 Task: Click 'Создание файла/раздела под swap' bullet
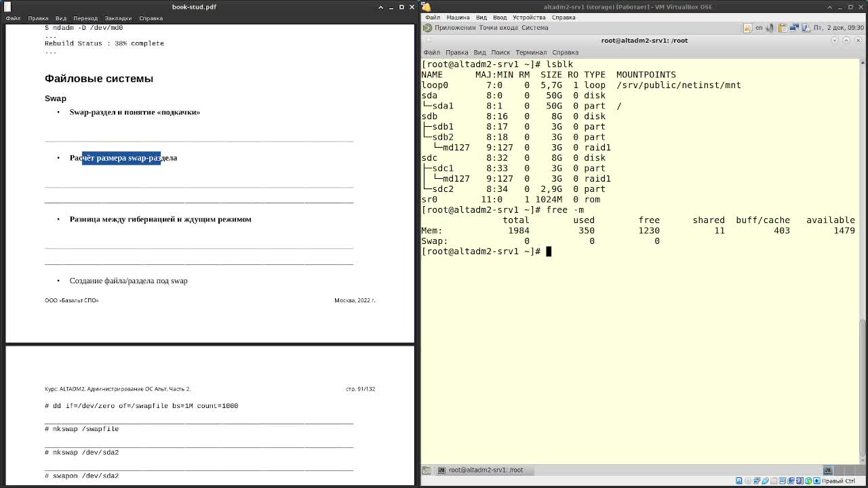129,281
